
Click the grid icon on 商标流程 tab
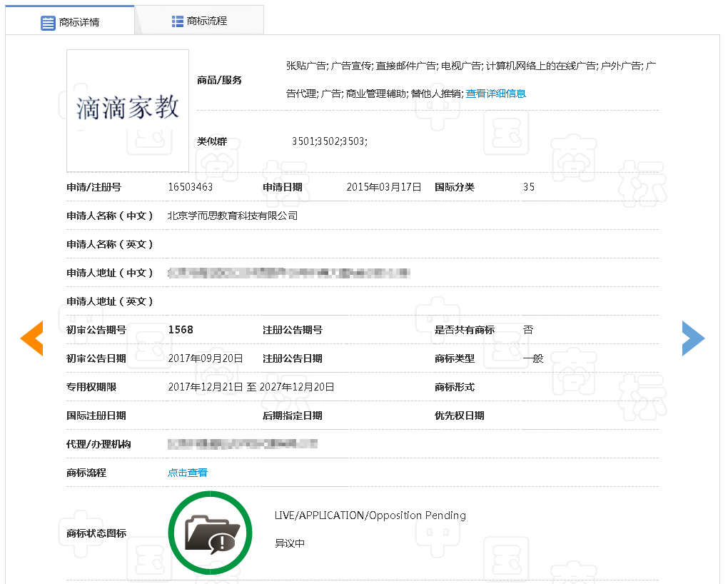click(x=178, y=21)
